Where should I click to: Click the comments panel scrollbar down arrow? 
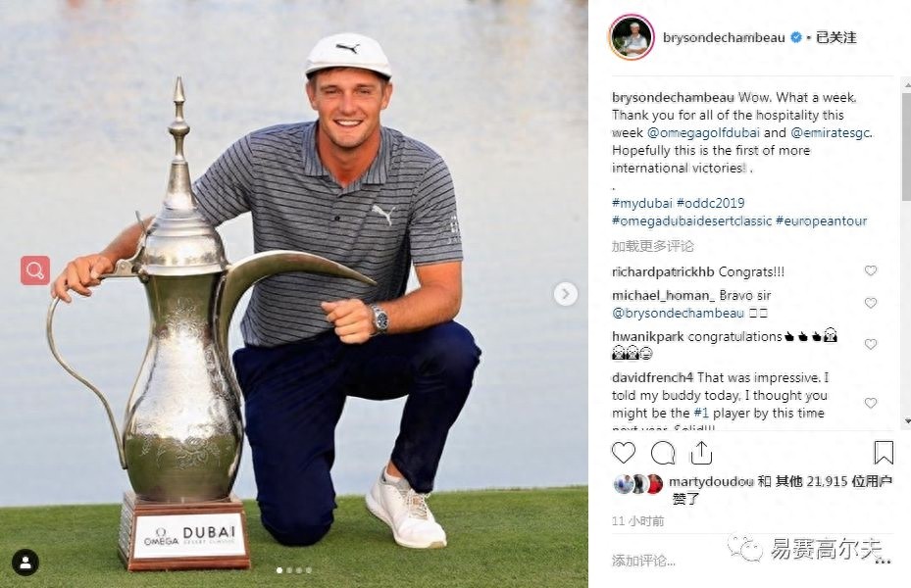point(906,421)
